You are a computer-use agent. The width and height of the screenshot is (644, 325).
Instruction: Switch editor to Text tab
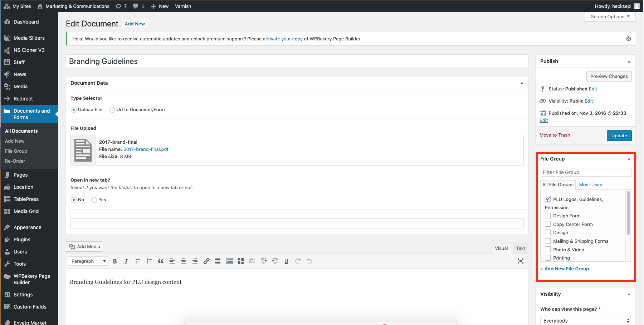pyautogui.click(x=521, y=248)
